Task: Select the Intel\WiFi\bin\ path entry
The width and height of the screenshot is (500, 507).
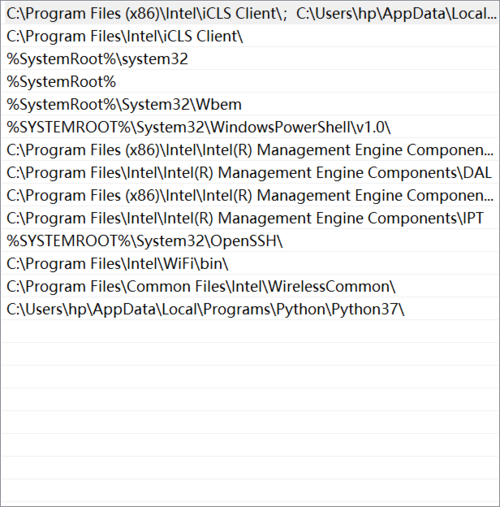Action: (251, 263)
